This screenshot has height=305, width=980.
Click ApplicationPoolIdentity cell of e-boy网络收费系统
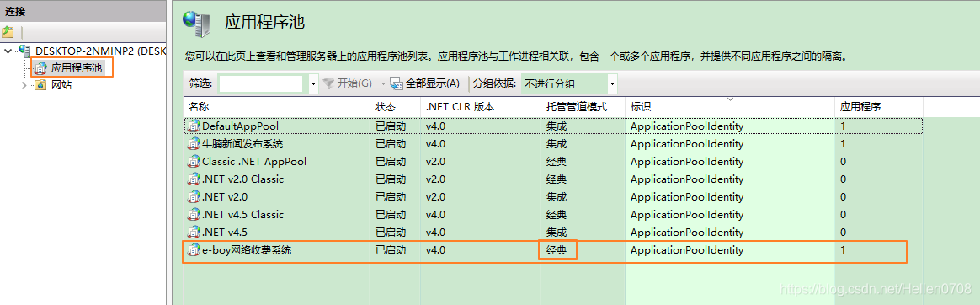click(687, 250)
